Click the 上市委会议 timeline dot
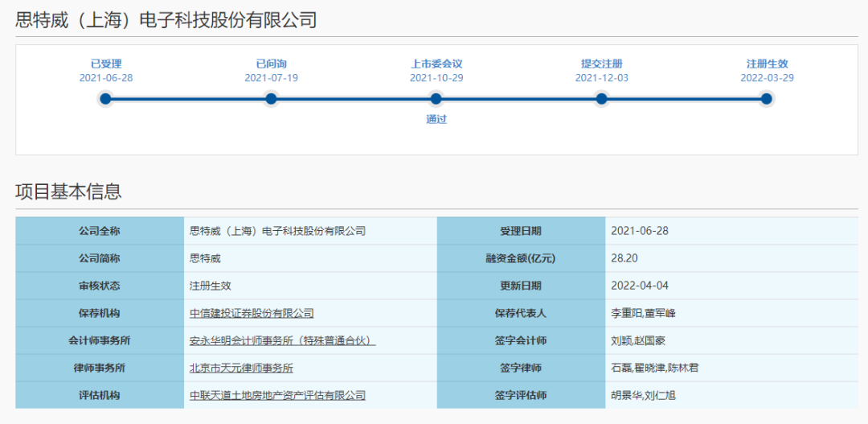This screenshot has width=868, height=424. 436,99
